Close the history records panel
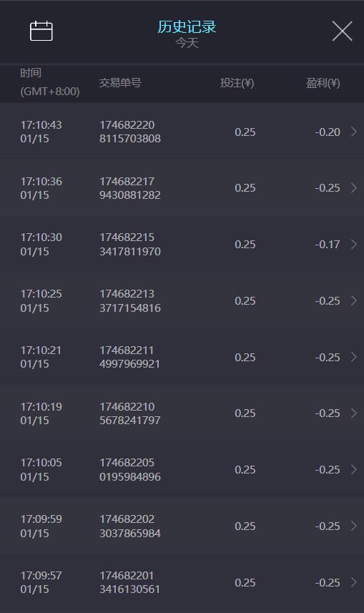The width and height of the screenshot is (364, 613). click(342, 31)
